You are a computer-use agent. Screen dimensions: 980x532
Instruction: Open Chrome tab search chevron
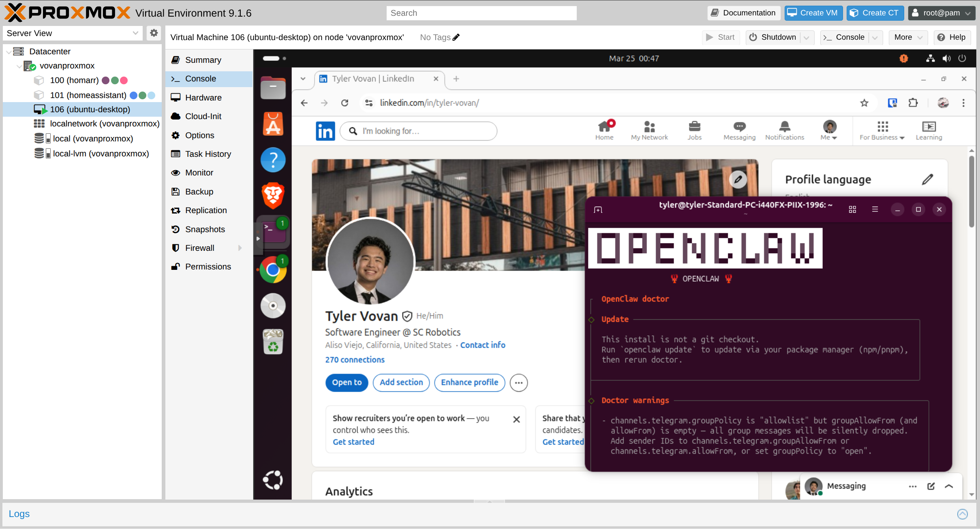(x=303, y=79)
